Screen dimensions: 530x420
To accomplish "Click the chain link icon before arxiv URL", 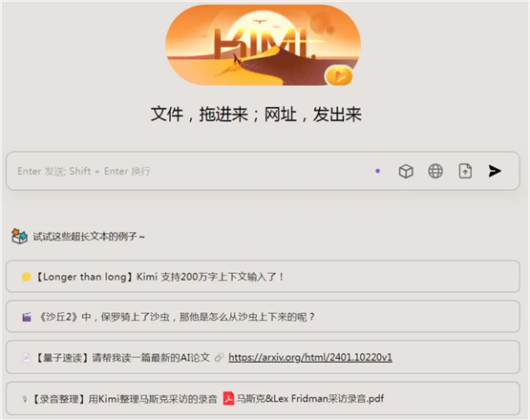I will tap(219, 358).
